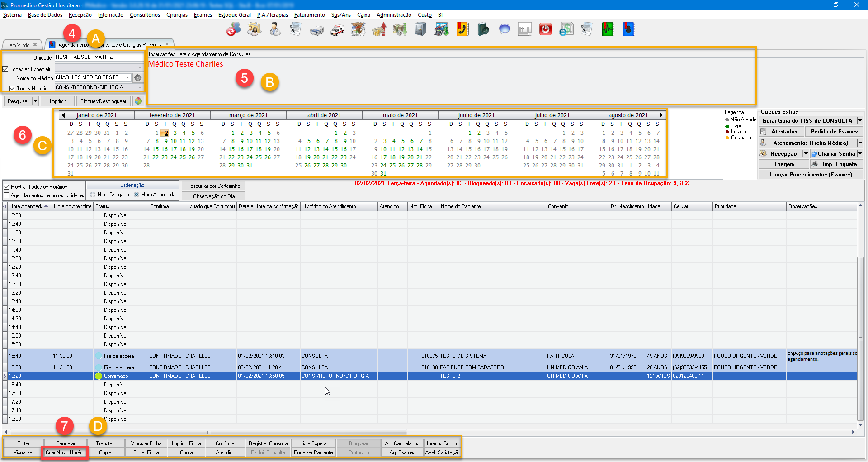Open the yellow phone book icon
The width and height of the screenshot is (868, 462).
462,29
